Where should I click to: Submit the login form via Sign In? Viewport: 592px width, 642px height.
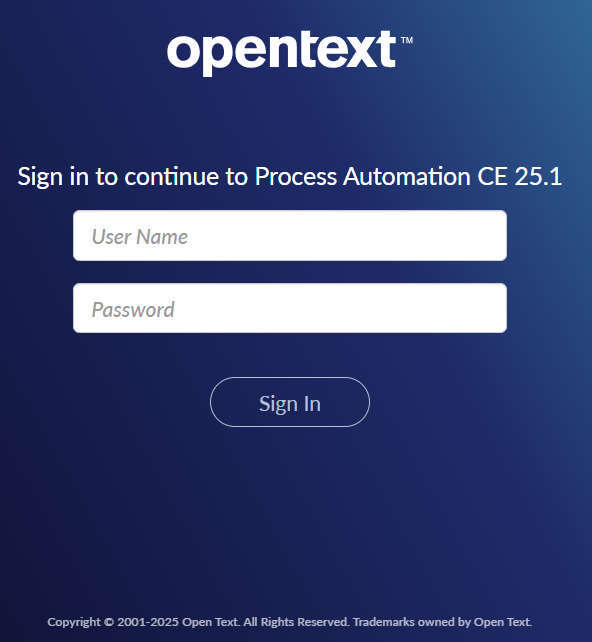[290, 402]
